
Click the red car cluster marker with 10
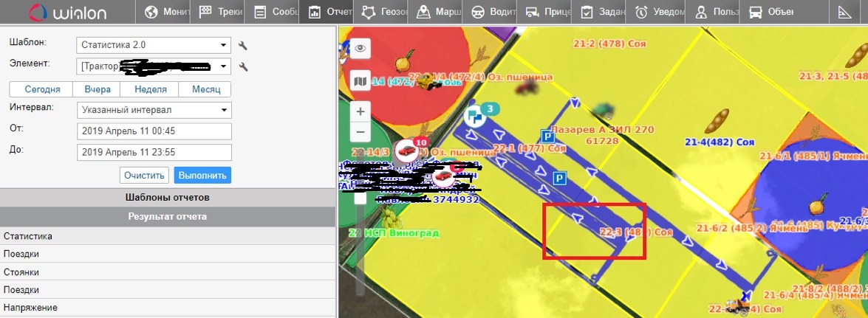[407, 151]
